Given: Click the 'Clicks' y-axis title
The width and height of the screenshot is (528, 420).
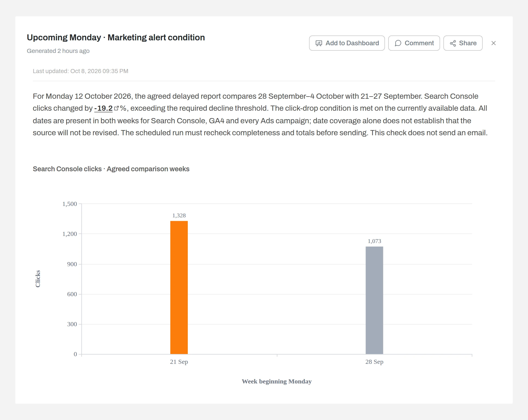Looking at the screenshot, I should [x=38, y=279].
